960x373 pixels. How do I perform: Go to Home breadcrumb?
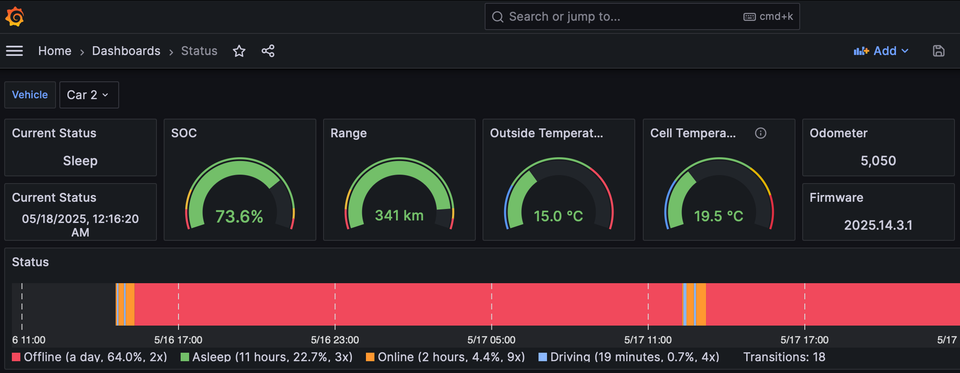tap(54, 51)
